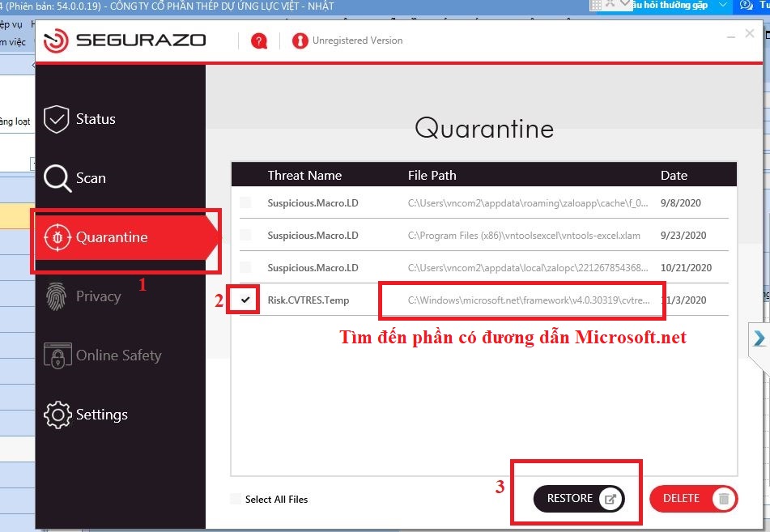Go to the Scan section
The height and width of the screenshot is (532, 770).
(x=74, y=178)
